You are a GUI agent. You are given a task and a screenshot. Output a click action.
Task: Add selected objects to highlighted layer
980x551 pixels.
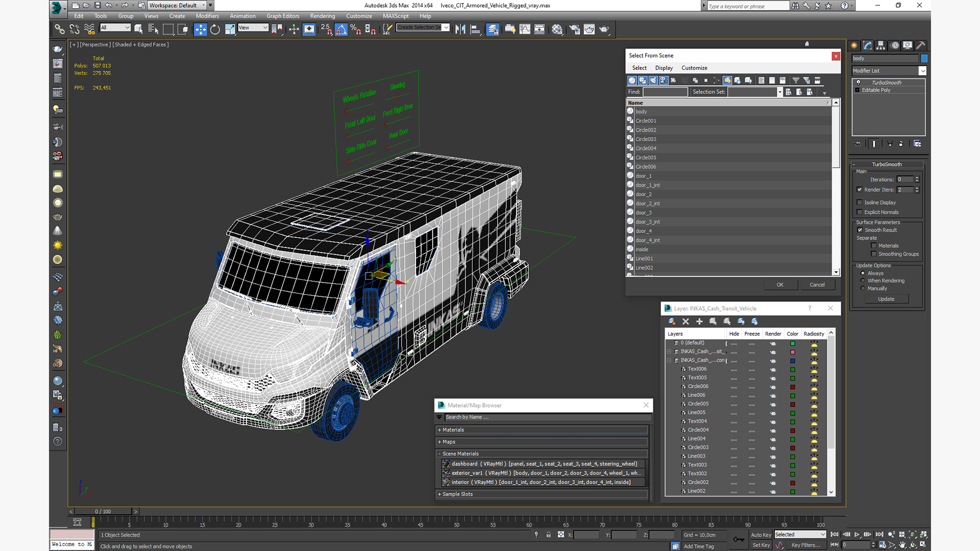click(x=699, y=321)
